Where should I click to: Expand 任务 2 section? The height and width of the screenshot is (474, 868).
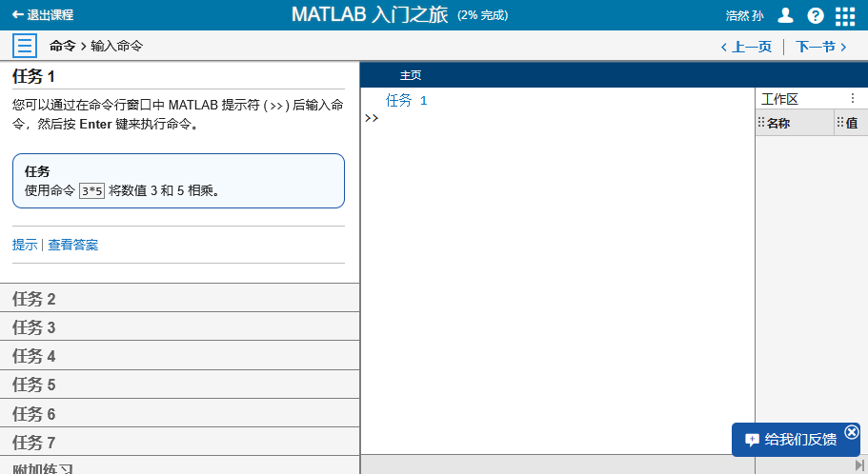point(179,299)
